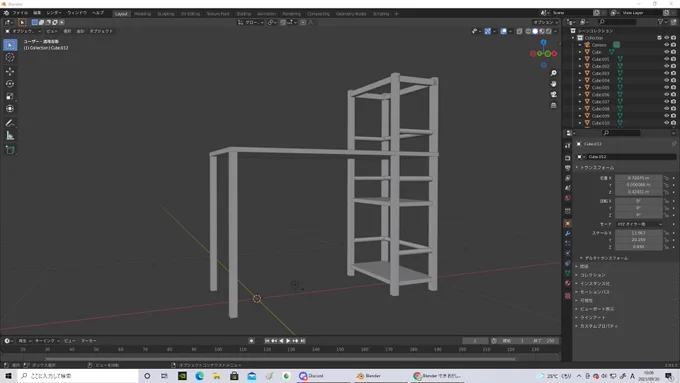Toggle the camera view icon in viewport
Image resolution: width=680 pixels, height=383 pixels.
pos(553,95)
